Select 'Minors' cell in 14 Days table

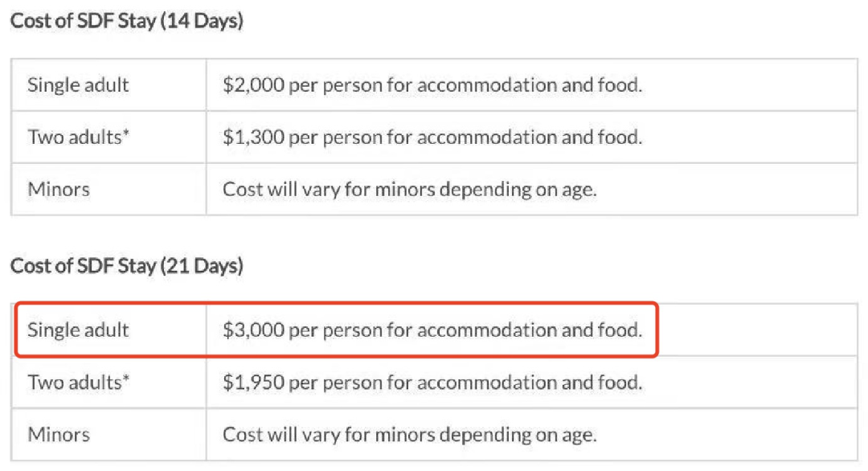coord(59,190)
